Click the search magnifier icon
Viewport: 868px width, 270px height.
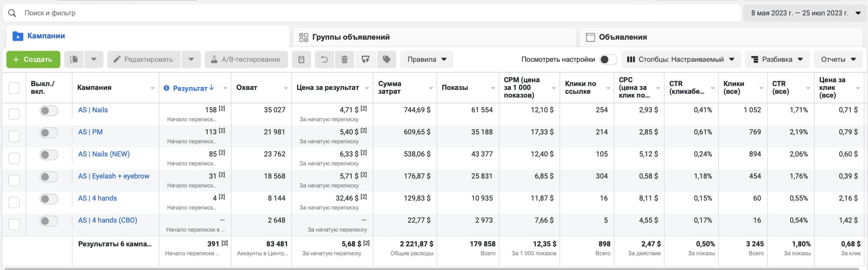point(12,13)
